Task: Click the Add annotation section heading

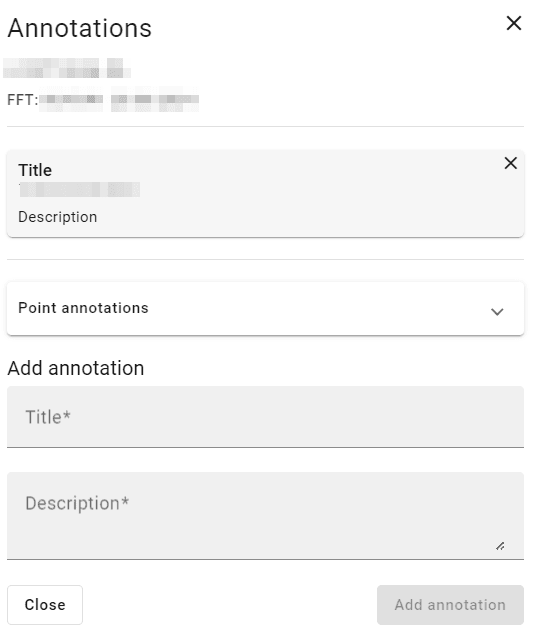Action: (x=76, y=368)
